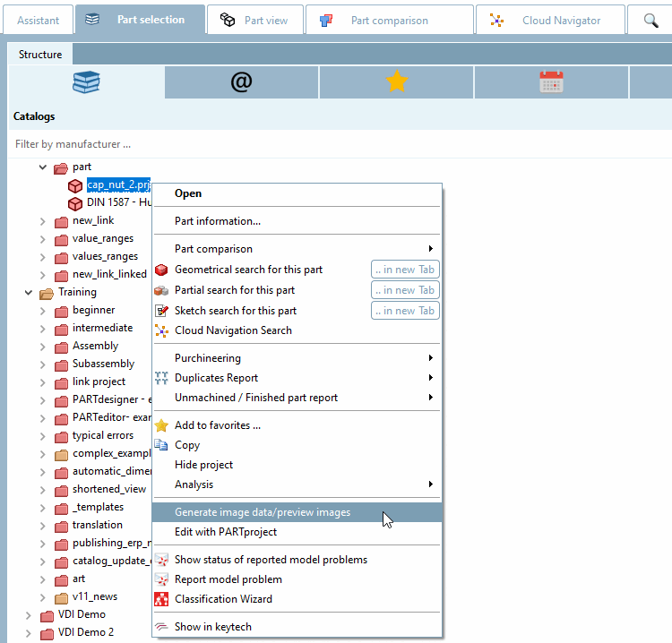Choose Generate image data/preview images
Image resolution: width=672 pixels, height=643 pixels.
pyautogui.click(x=297, y=512)
